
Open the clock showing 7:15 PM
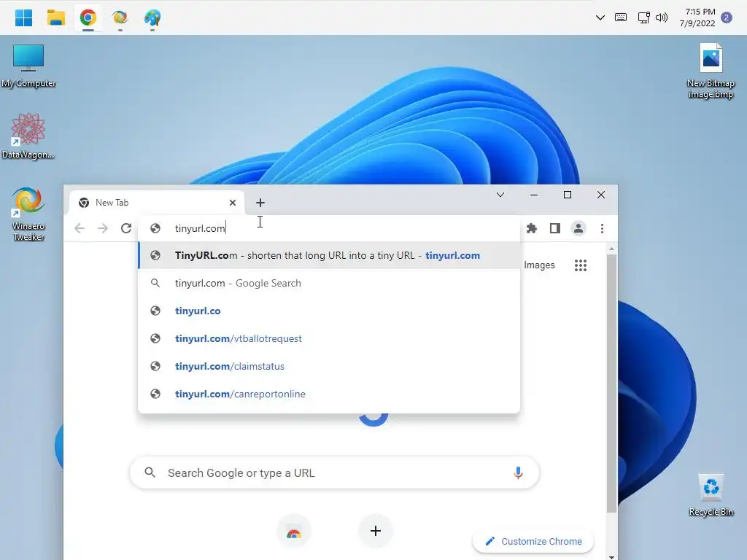point(697,17)
